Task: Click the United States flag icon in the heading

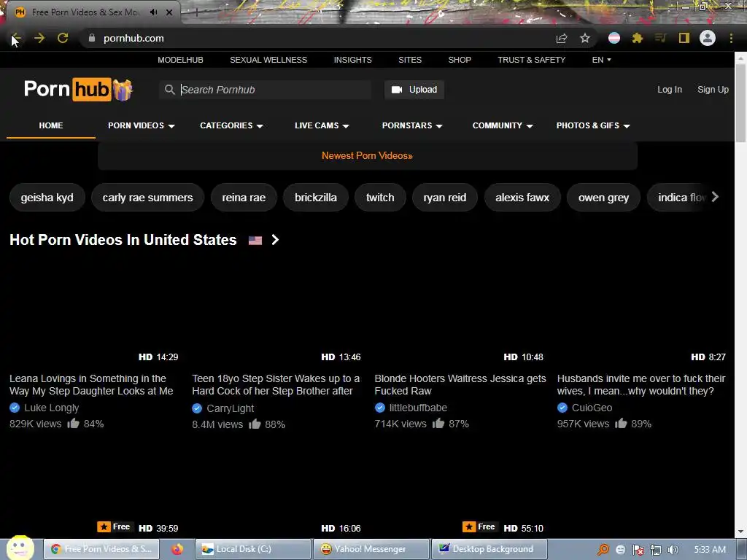Action: click(x=255, y=241)
